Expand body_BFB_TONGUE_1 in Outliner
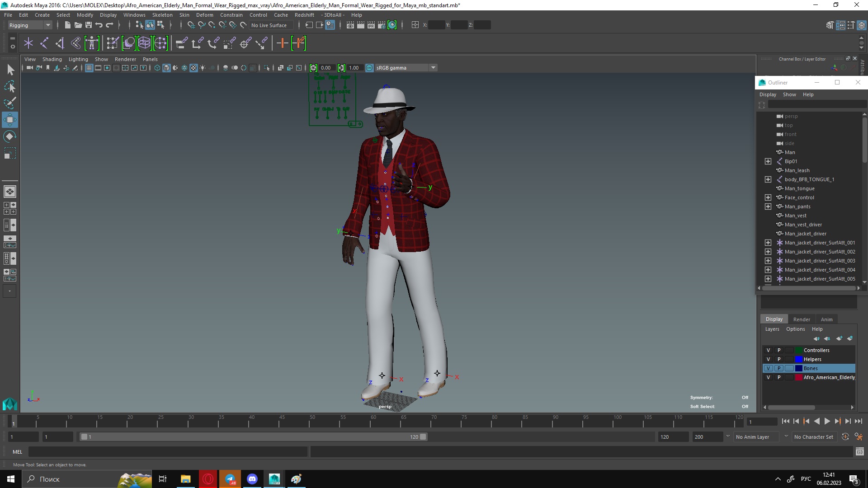This screenshot has width=868, height=488. click(768, 179)
